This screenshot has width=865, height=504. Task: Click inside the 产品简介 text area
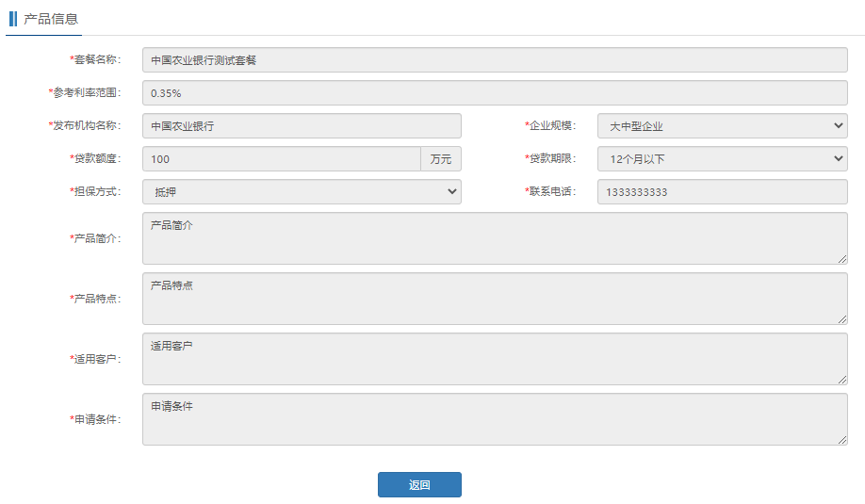[x=495, y=238]
